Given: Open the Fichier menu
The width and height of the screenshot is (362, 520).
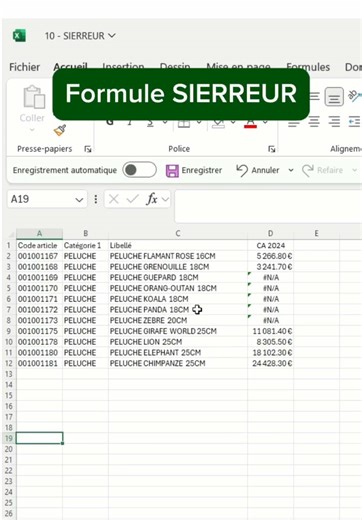Looking at the screenshot, I should point(24,67).
